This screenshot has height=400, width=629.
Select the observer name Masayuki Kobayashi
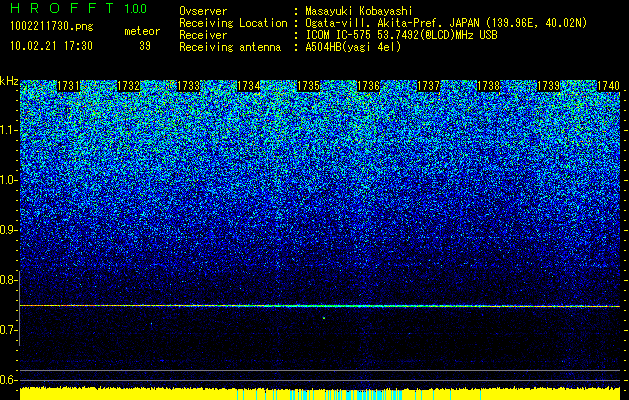point(359,11)
